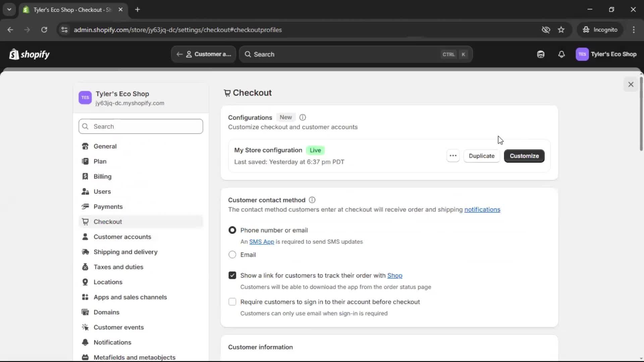Uncheck the Shop order tracking link option
The width and height of the screenshot is (644, 362).
232,275
